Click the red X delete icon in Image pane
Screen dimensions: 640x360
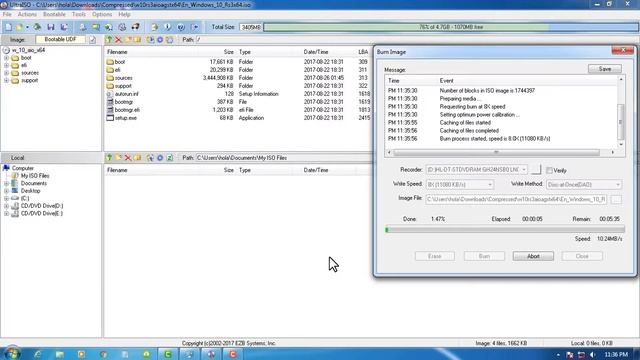point(118,40)
